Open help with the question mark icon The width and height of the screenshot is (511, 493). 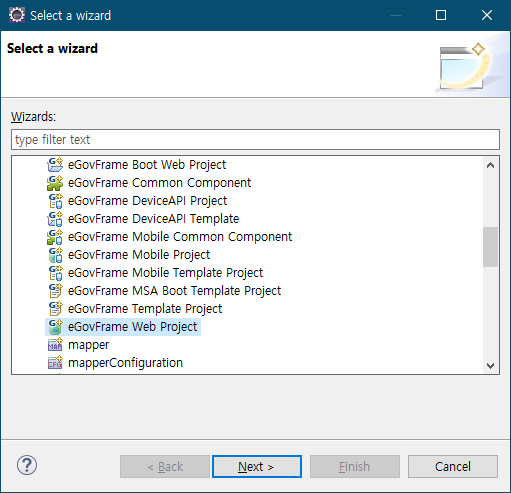tap(27, 465)
